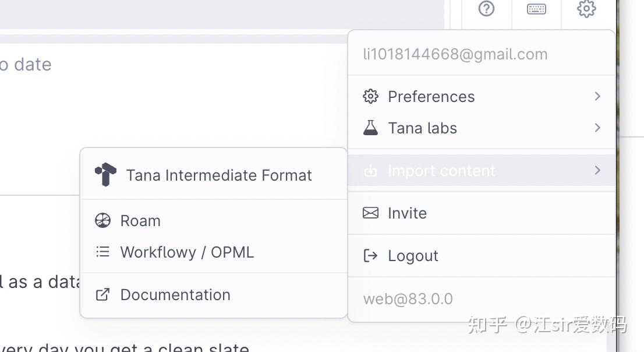
Task: Select the Roam logo icon
Action: coord(102,220)
